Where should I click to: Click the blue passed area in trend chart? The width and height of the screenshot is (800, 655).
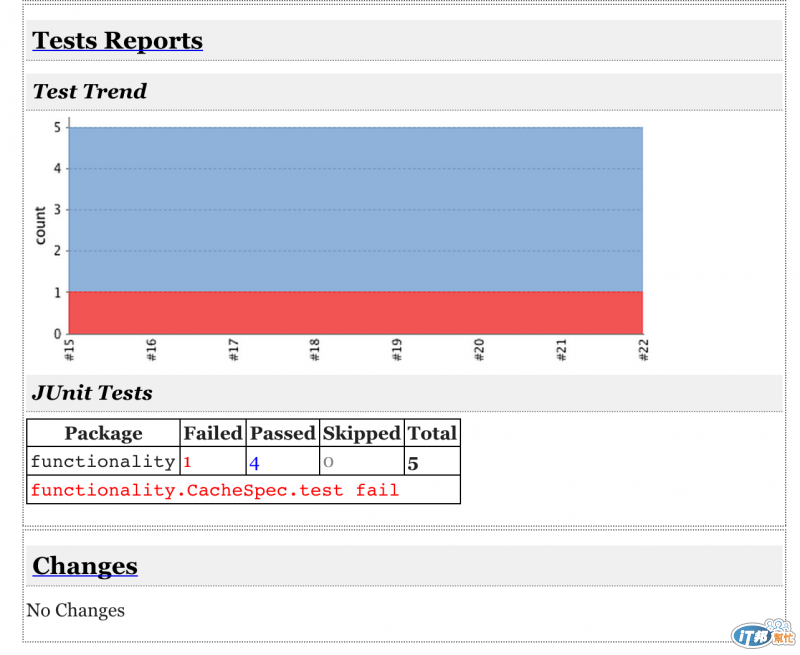point(356,209)
